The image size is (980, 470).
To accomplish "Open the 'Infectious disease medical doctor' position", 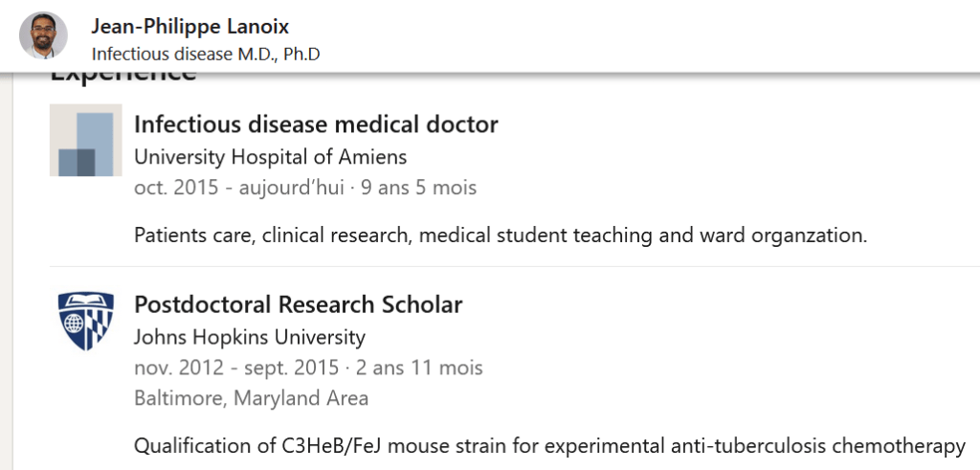I will [316, 123].
